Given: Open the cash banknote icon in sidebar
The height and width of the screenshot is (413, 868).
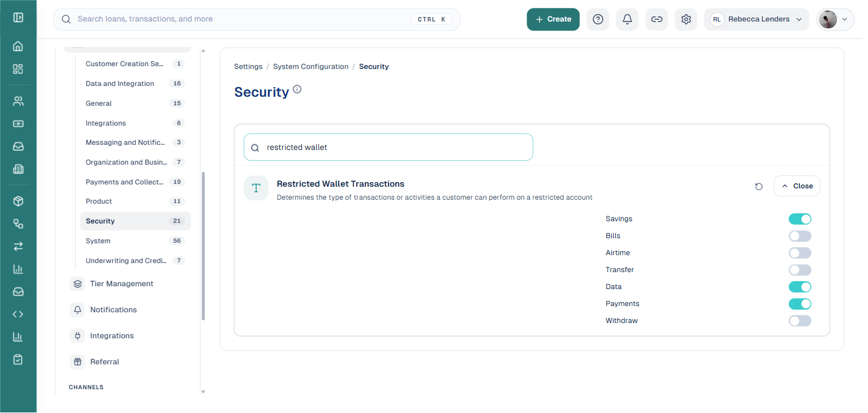Looking at the screenshot, I should click(18, 124).
